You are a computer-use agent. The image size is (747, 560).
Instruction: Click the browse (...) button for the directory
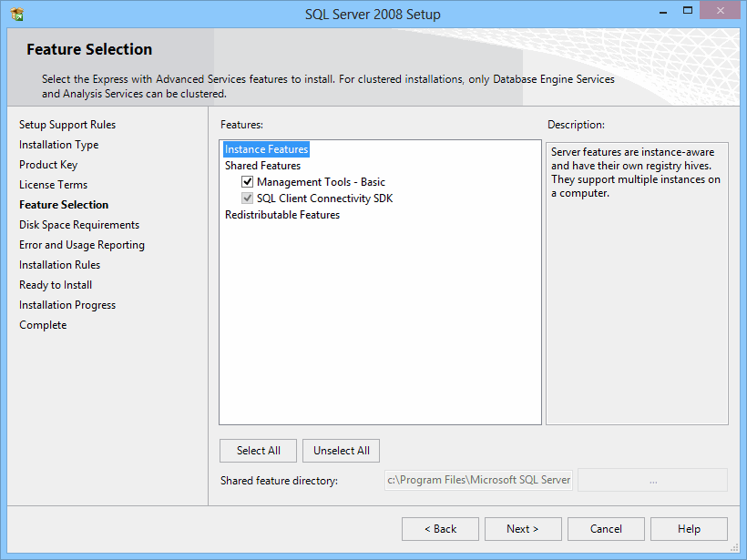click(652, 480)
